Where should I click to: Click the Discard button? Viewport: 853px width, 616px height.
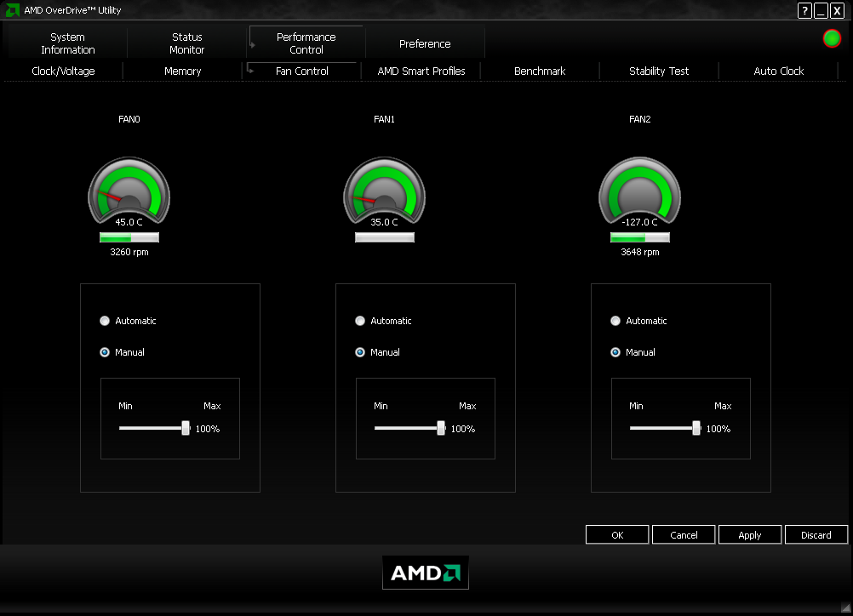(x=816, y=535)
